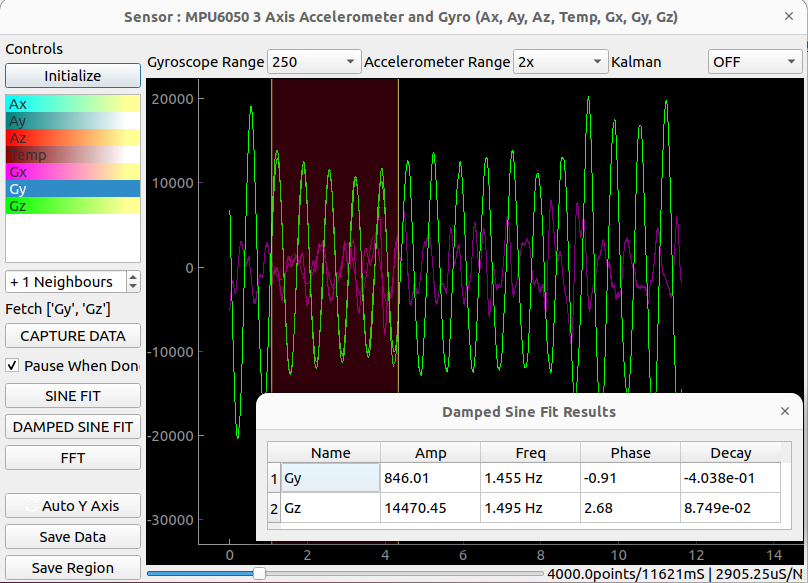Pick the Temp channel from the list
The image size is (808, 583).
point(73,155)
